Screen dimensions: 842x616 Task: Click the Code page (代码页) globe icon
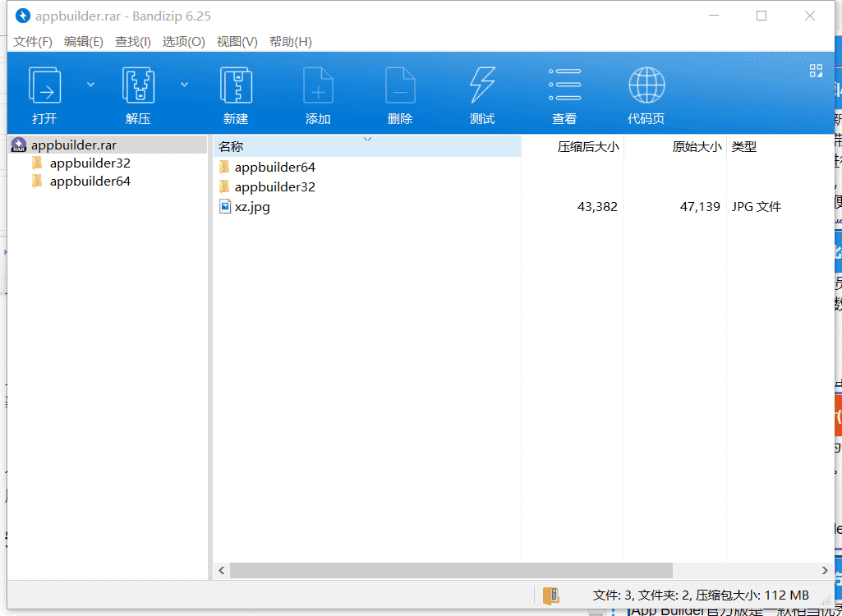coord(646,85)
